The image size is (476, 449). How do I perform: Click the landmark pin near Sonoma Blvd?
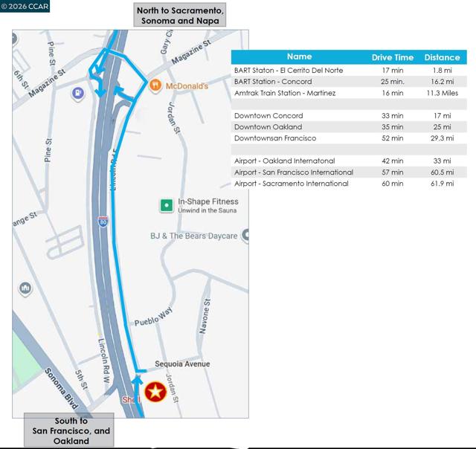click(25, 288)
